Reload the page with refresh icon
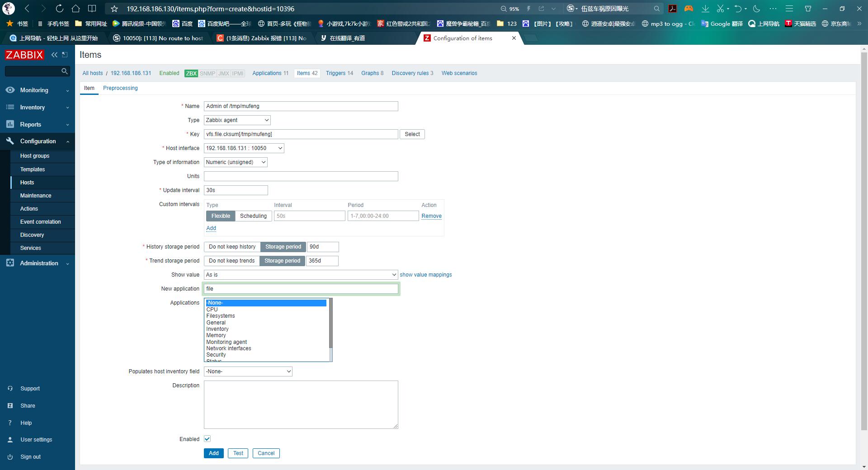Screen dimensions: 868x470 click(59, 9)
